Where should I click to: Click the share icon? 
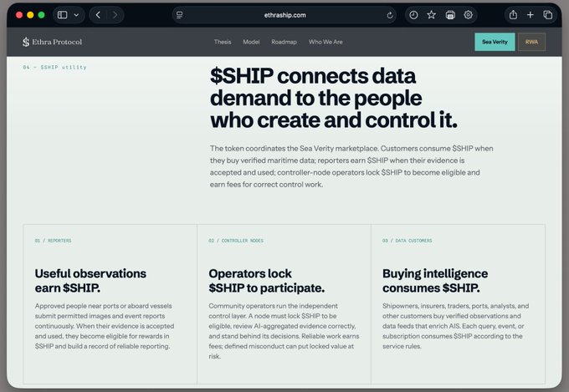point(513,15)
